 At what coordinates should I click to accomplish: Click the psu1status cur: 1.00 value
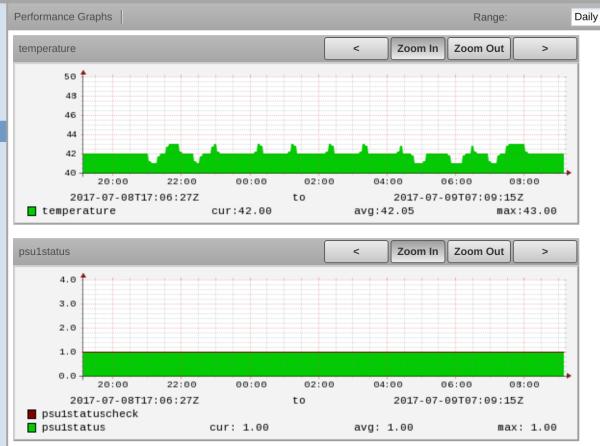(x=239, y=427)
